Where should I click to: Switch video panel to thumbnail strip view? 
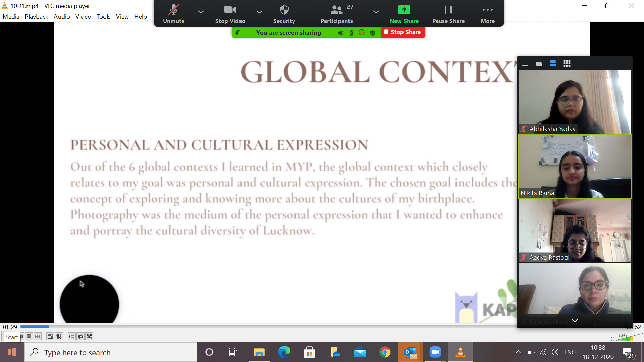coord(553,64)
